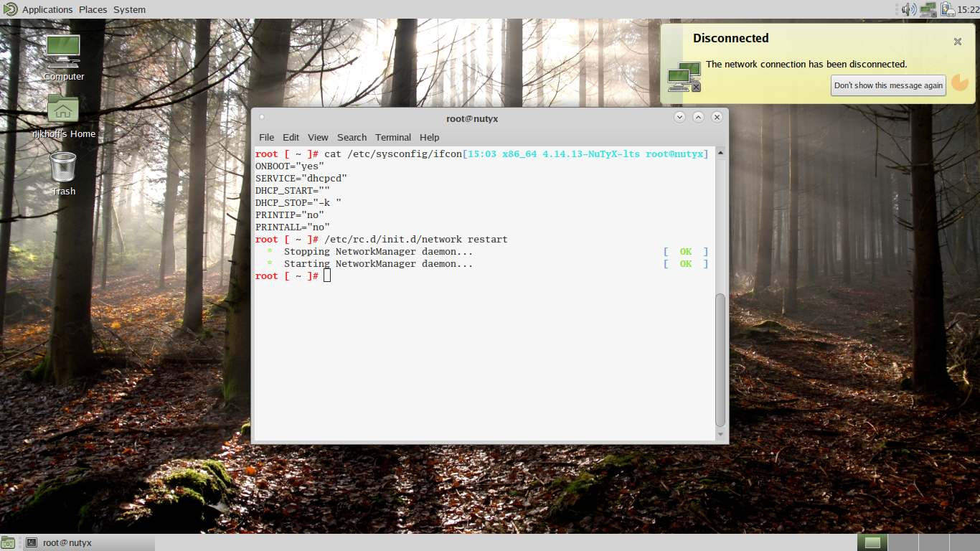Open the System menu
The height and width of the screenshot is (551, 980).
pos(129,9)
